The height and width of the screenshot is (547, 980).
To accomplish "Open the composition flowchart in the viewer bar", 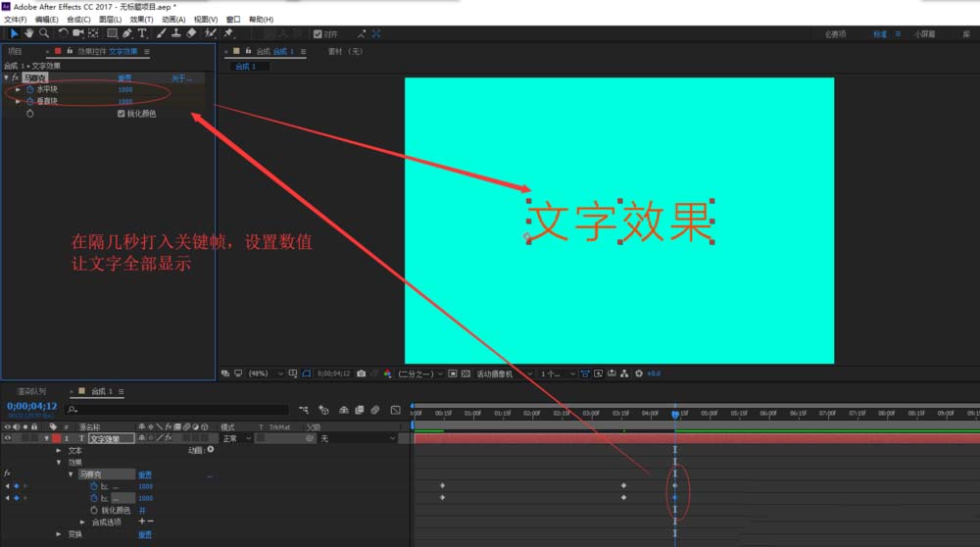I will [624, 373].
